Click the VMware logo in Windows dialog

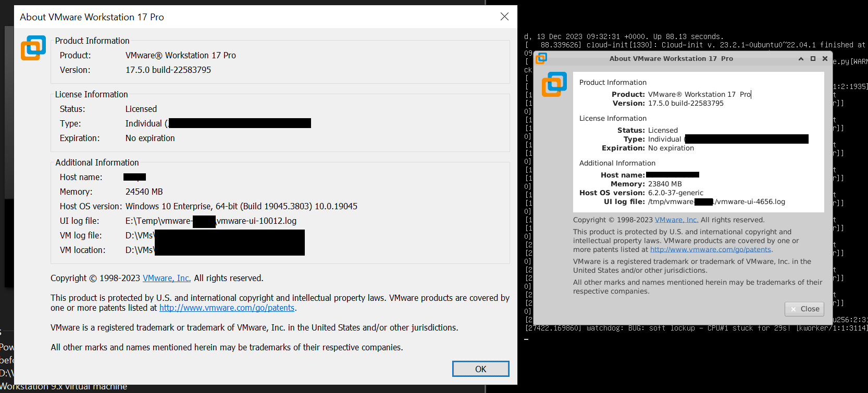point(33,48)
